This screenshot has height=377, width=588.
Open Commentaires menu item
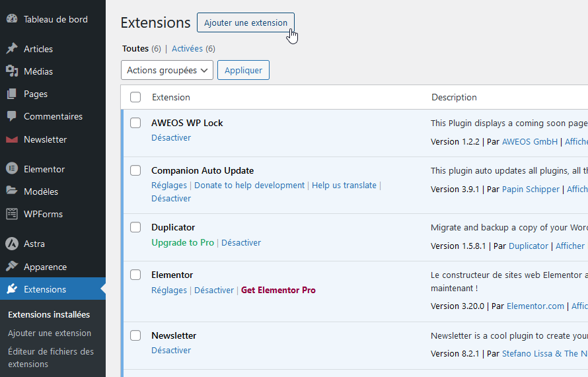(x=53, y=116)
